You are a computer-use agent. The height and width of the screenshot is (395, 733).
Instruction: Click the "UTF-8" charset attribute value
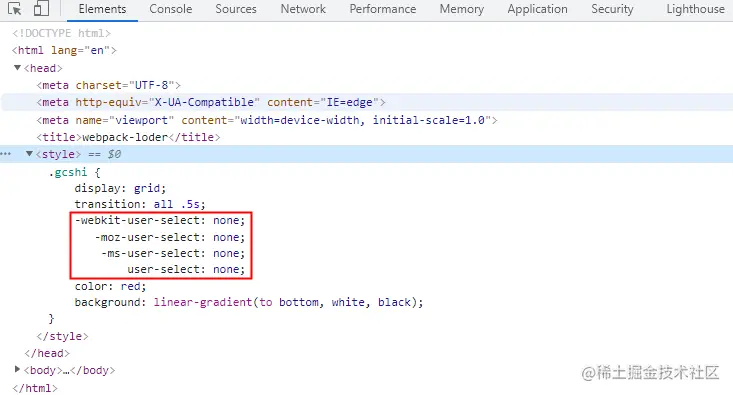(x=151, y=85)
